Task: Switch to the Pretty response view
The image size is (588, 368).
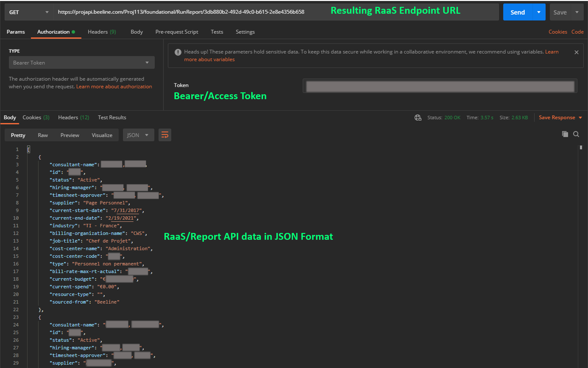Action: (18, 135)
